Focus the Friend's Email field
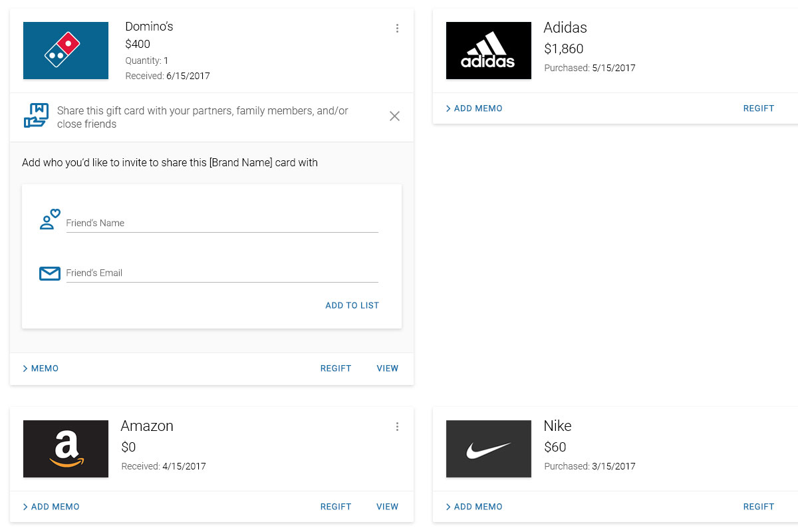 pyautogui.click(x=222, y=273)
